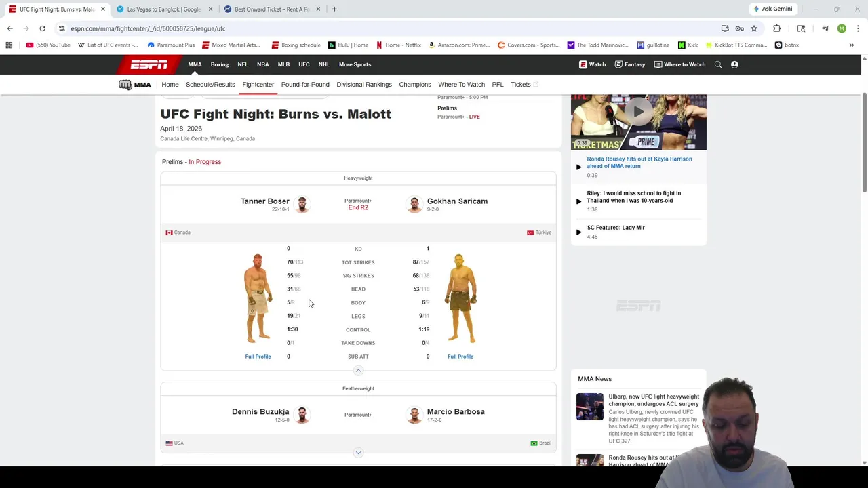Open the Boxing menu in ESPN nav
868x488 pixels.
point(220,64)
